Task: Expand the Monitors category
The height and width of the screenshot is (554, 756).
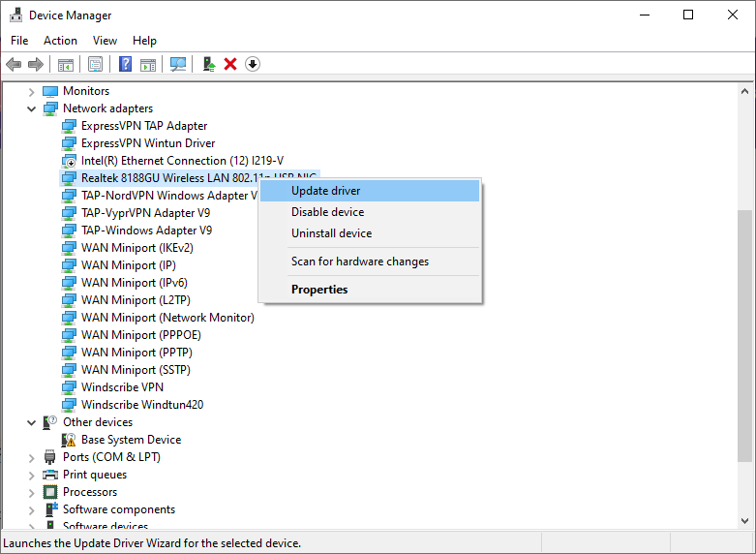Action: click(x=31, y=91)
